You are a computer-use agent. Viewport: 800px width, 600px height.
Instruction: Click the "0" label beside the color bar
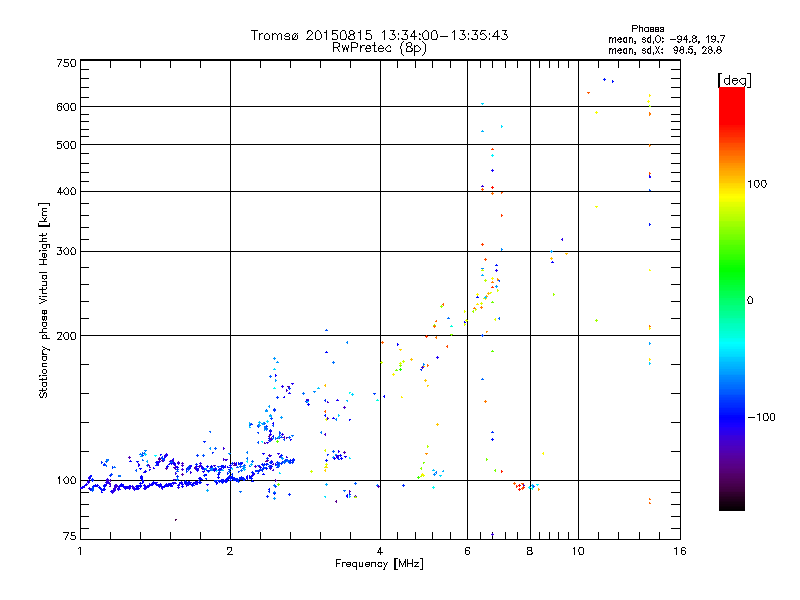[750, 301]
